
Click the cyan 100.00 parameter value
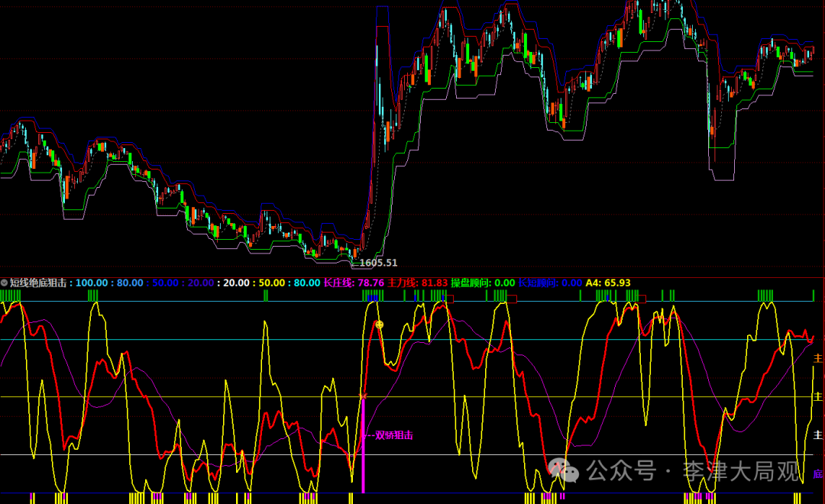[x=91, y=283]
